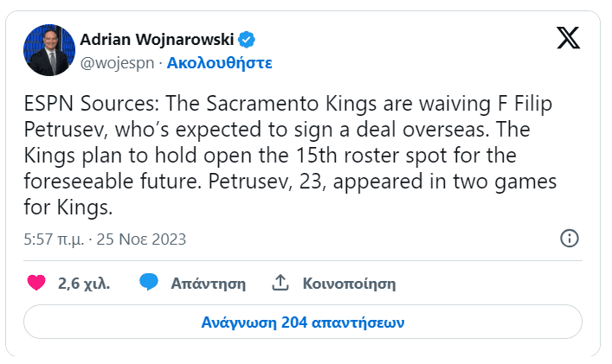Image resolution: width=612 pixels, height=364 pixels.
Task: Click the share arrow icon
Action: pos(280,283)
